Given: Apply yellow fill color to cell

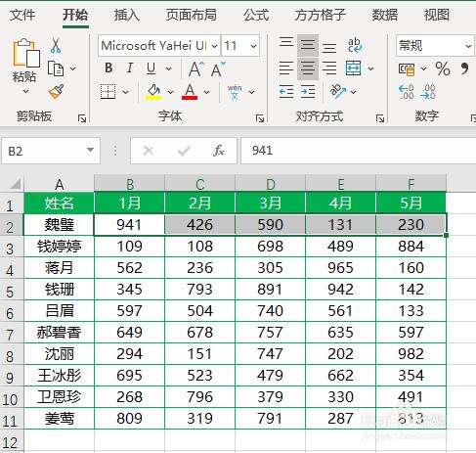Looking at the screenshot, I should pos(153,92).
